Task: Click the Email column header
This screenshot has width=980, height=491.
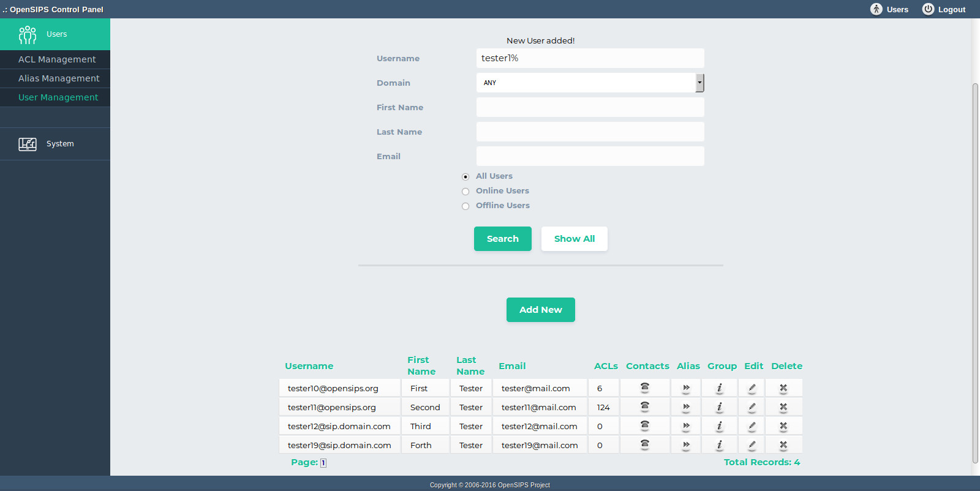Action: point(512,366)
